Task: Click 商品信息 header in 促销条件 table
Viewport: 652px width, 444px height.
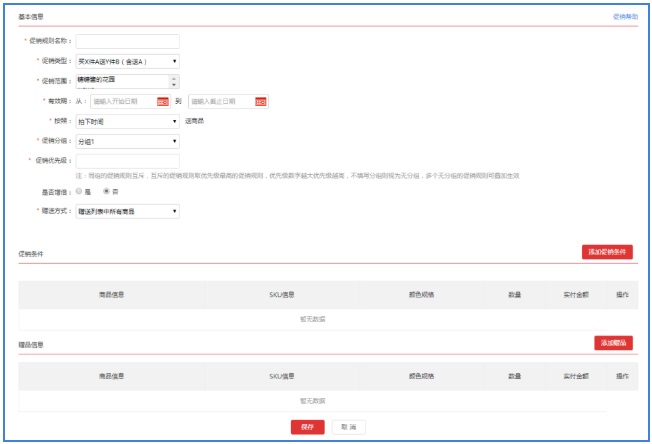Action: coord(111,295)
